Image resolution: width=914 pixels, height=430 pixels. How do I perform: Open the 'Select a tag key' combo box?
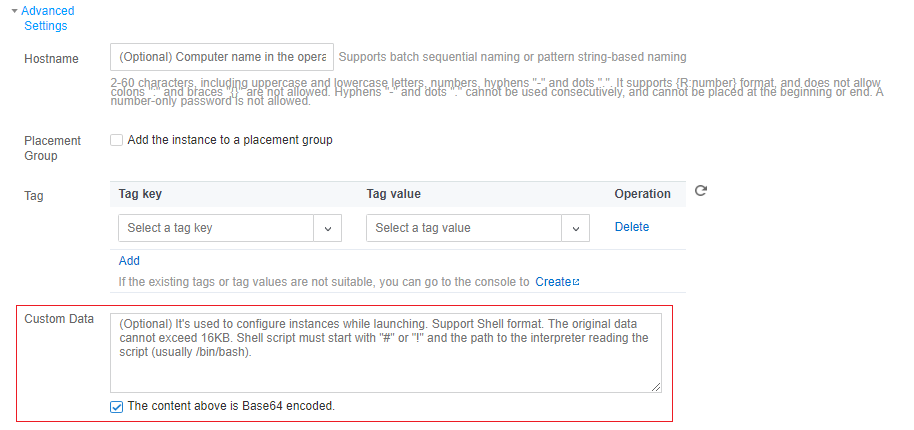click(216, 228)
